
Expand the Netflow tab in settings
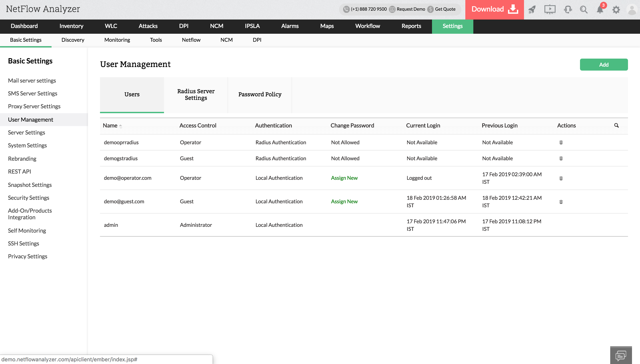(x=192, y=40)
